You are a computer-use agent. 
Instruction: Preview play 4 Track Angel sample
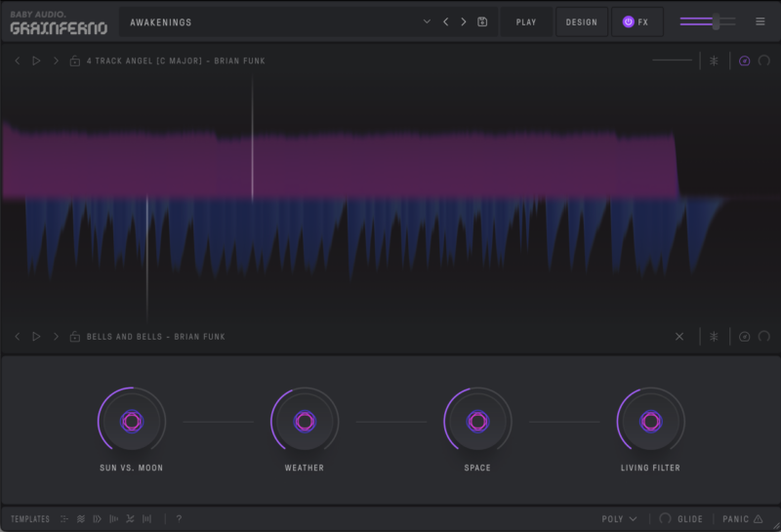coord(36,61)
